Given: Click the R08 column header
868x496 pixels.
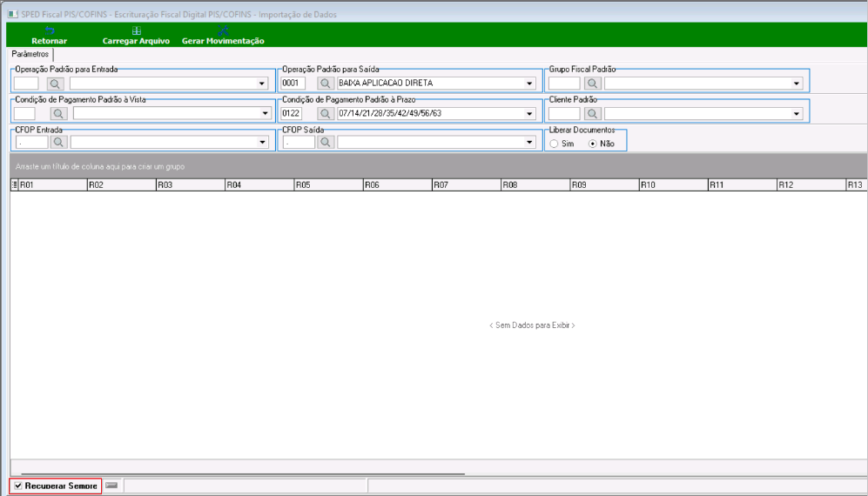Looking at the screenshot, I should tap(535, 185).
